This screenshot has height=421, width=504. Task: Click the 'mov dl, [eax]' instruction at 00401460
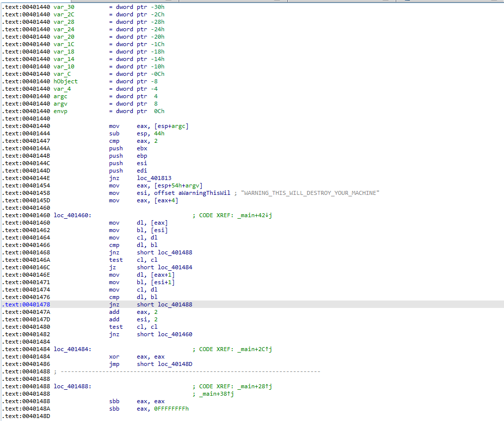click(x=138, y=223)
